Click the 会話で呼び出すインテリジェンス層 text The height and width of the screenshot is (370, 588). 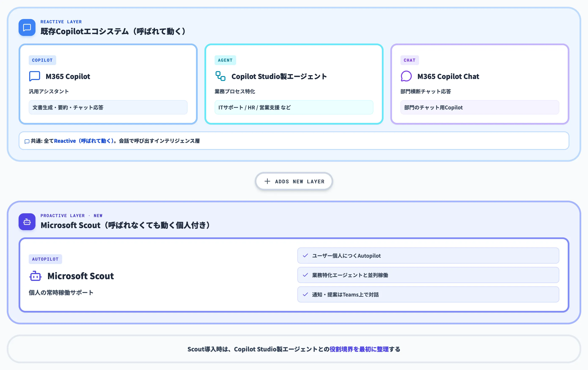coord(159,141)
